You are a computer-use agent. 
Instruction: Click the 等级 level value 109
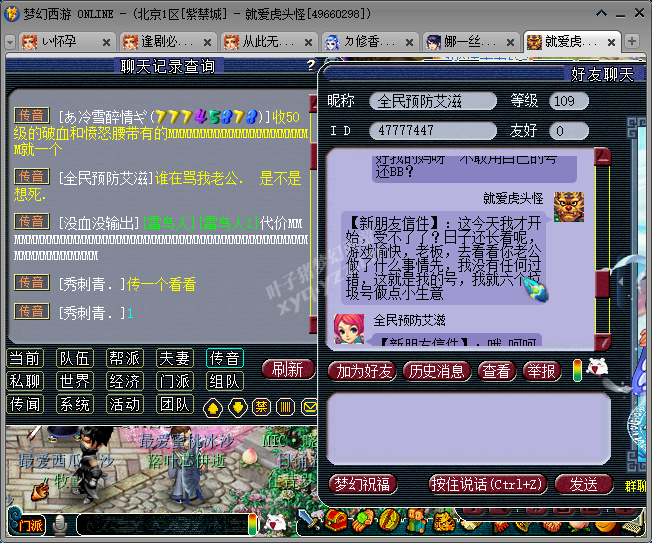(x=569, y=101)
